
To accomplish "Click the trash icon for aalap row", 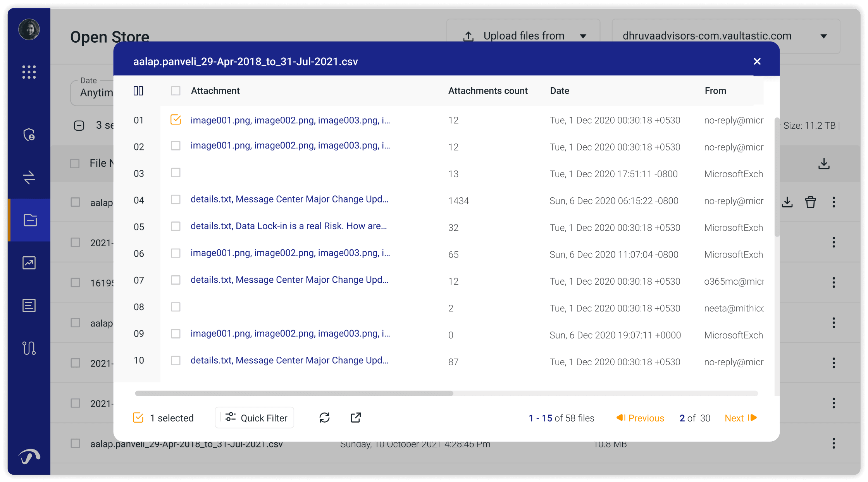I will pyautogui.click(x=810, y=202).
